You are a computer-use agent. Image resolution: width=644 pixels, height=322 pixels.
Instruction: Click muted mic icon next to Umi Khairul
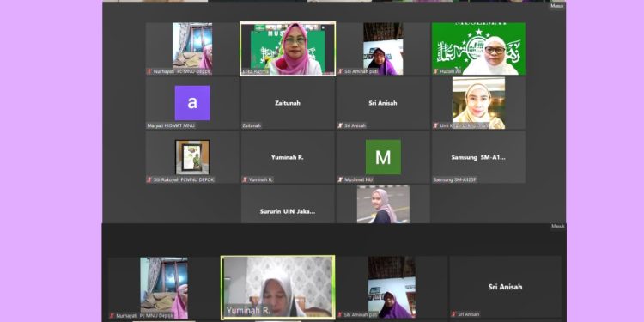435,125
